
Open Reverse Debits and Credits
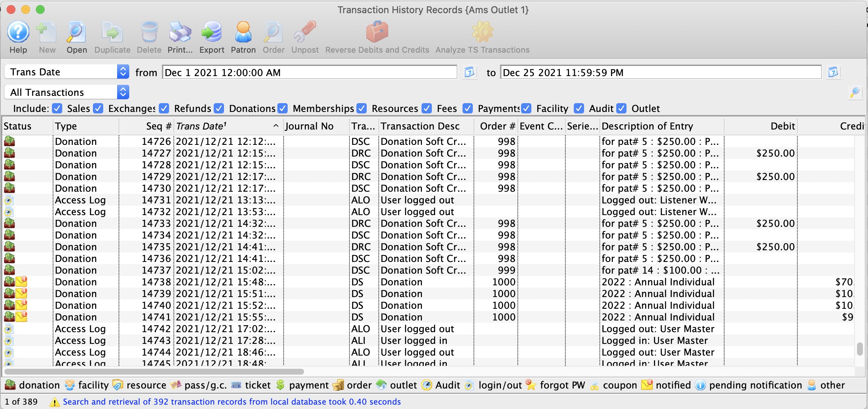tap(377, 37)
